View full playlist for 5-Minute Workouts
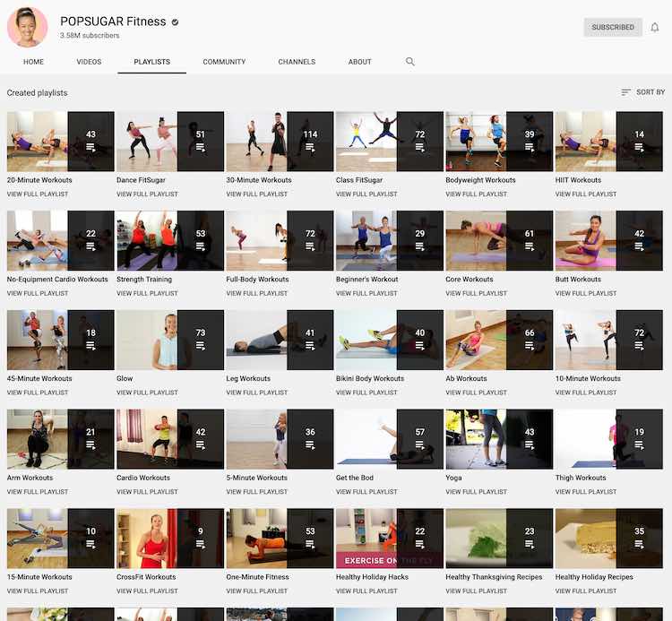 coord(257,492)
